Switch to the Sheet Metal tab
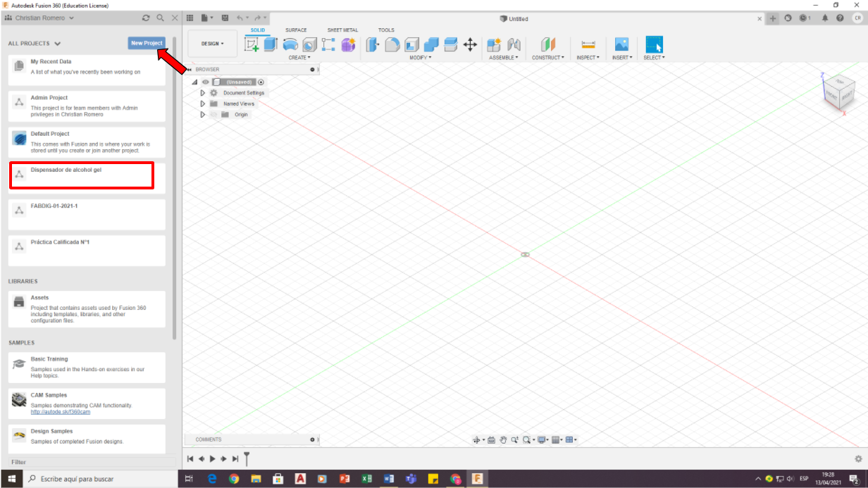The height and width of the screenshot is (488, 868). point(342,30)
